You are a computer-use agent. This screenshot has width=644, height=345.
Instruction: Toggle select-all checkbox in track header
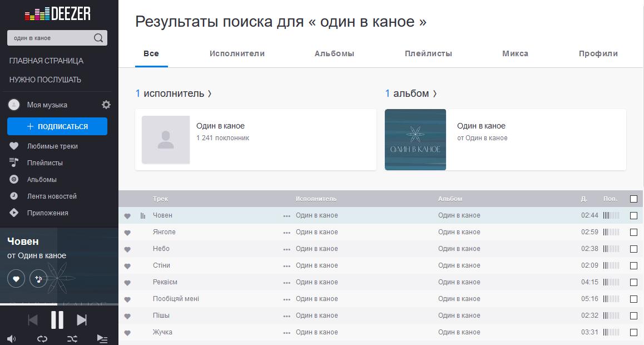click(633, 199)
